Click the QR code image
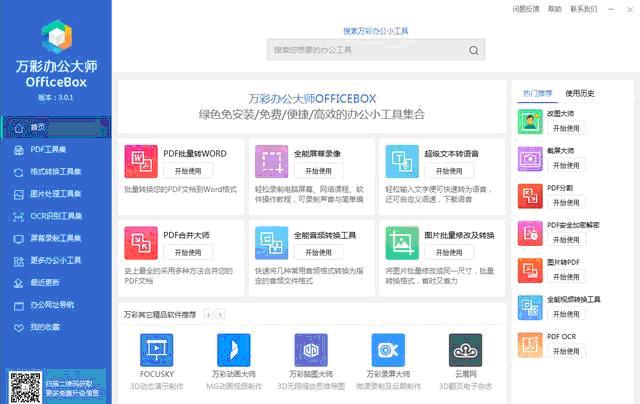Screen dimensions: 640x404 25,388
